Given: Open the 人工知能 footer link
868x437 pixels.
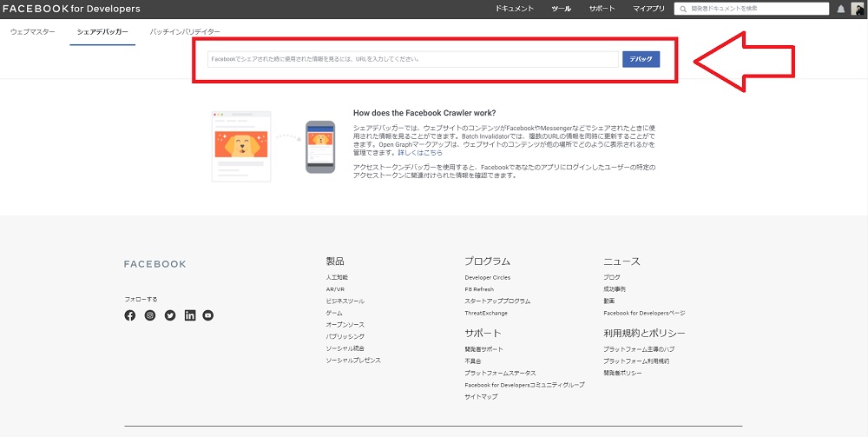Looking at the screenshot, I should (337, 277).
